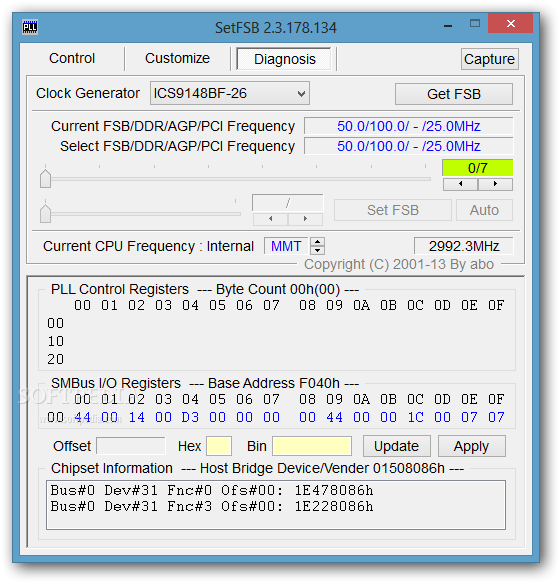
Task: Click the MMT mode field
Action: point(286,246)
